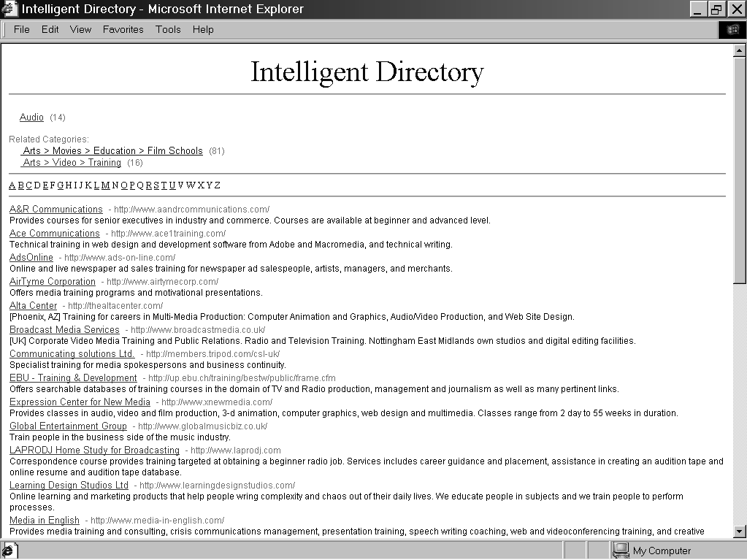Open the Audio category link

(x=31, y=118)
